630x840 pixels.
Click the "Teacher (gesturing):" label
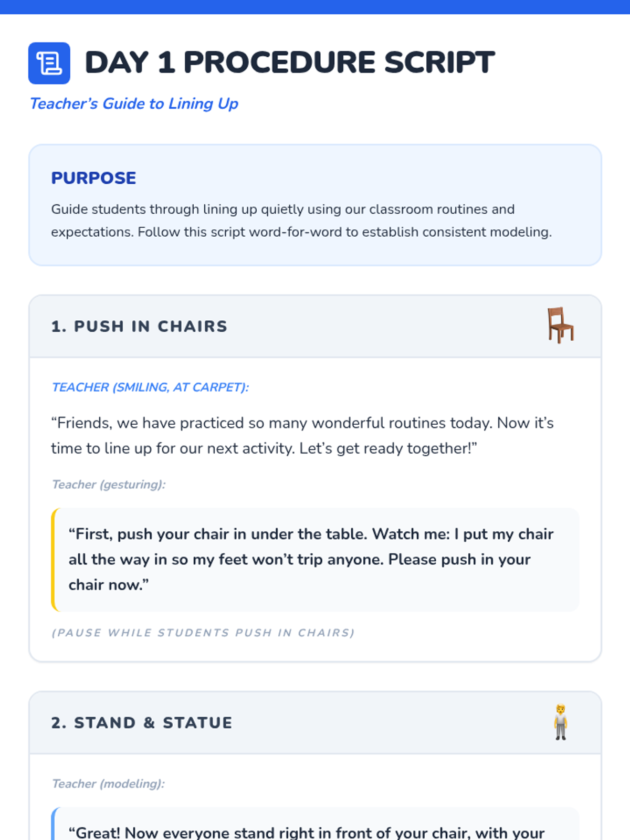coord(109,484)
